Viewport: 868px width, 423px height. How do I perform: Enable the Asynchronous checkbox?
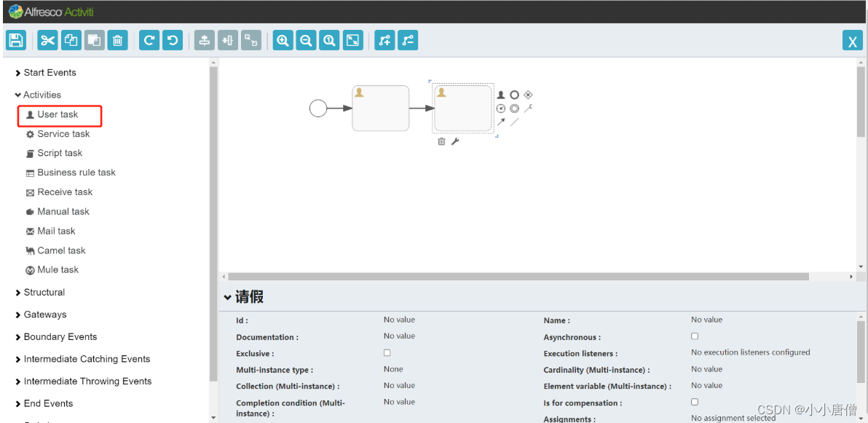[x=694, y=336]
